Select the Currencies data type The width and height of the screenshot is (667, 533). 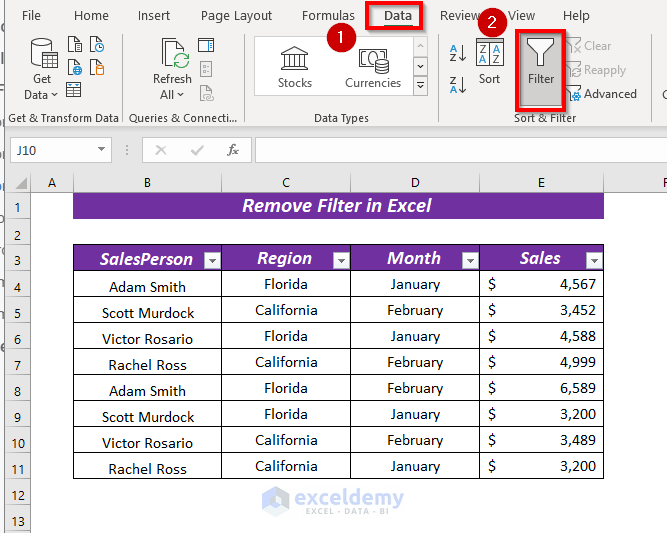(x=373, y=67)
